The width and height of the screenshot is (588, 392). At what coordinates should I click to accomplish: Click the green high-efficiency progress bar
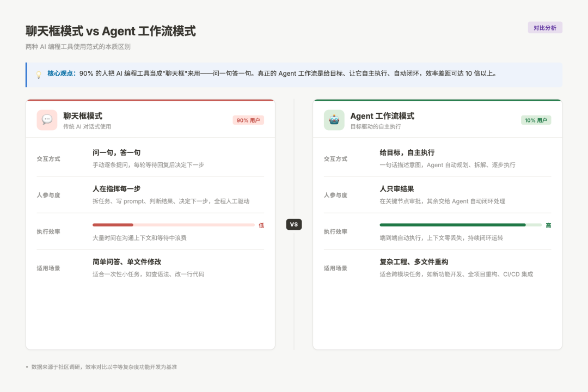[x=461, y=225]
